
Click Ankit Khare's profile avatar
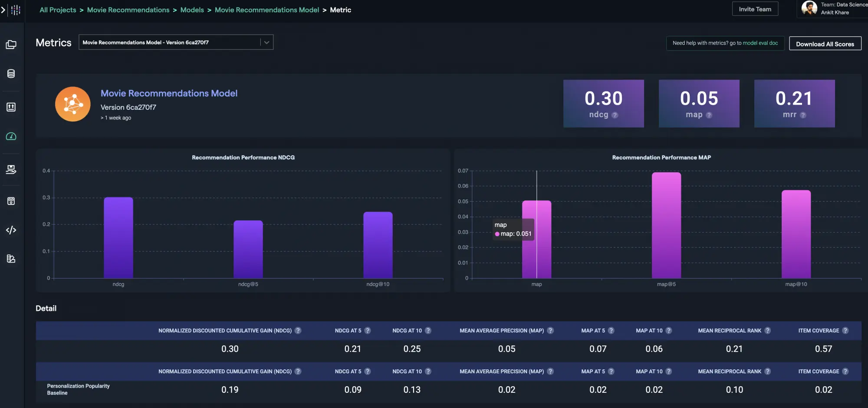[809, 8]
